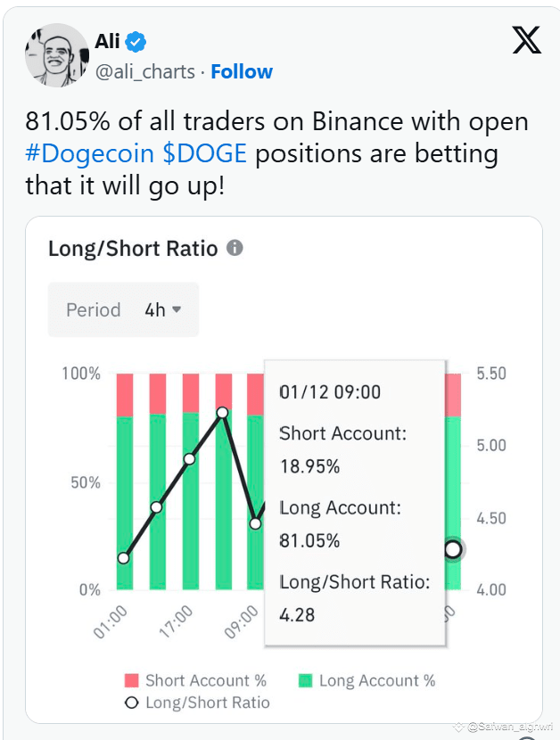Click the peak ratio data point on line
The image size is (560, 740).
click(x=223, y=414)
